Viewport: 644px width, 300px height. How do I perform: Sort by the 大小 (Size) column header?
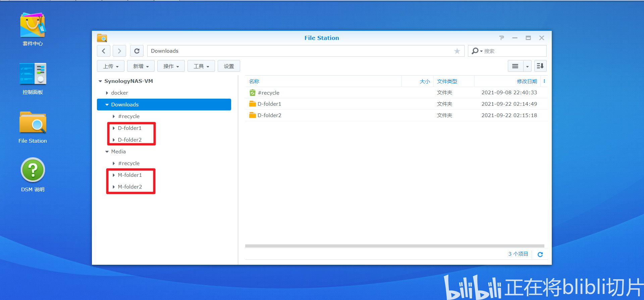click(425, 81)
